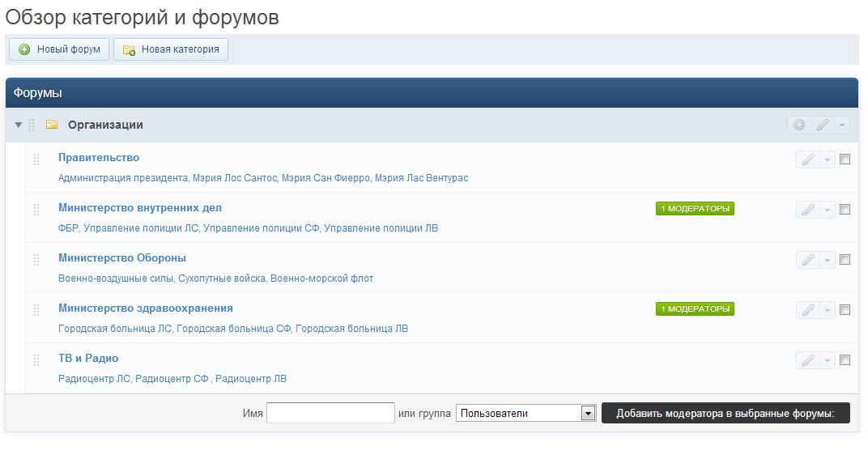Click the Организации category title
The height and width of the screenshot is (455, 868).
point(105,125)
